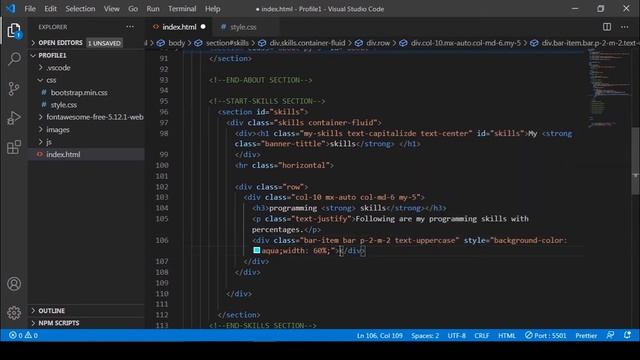The image size is (640, 360).
Task: Change encoding via UTF-8 status item
Action: click(456, 336)
